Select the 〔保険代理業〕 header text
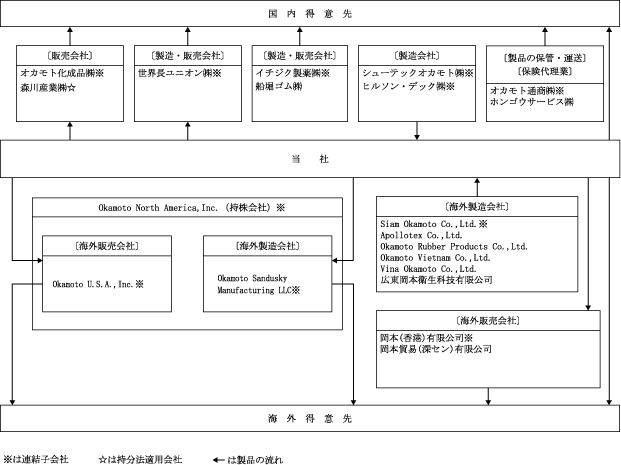This screenshot has height=465, width=621. pyautogui.click(x=545, y=71)
